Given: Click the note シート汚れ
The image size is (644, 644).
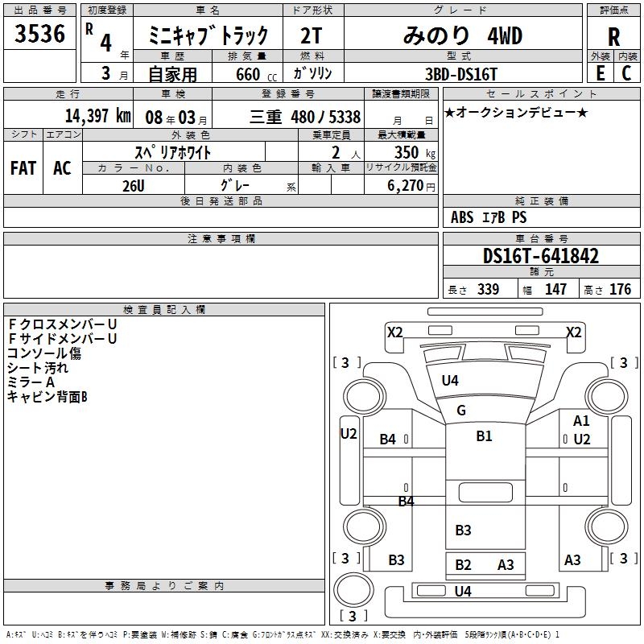Looking at the screenshot, I should coord(37,368).
